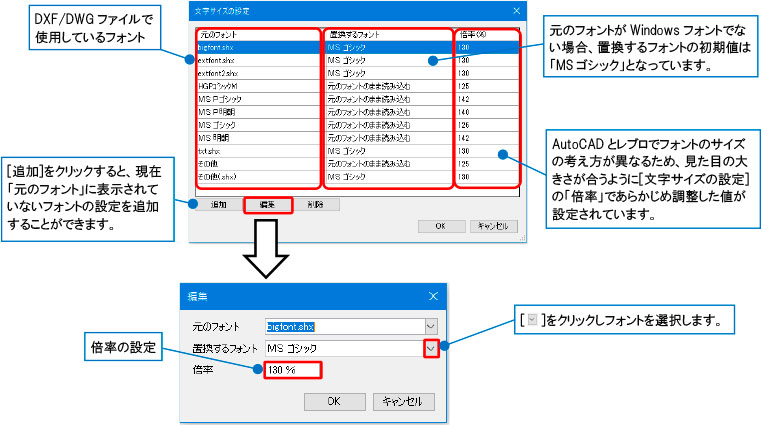Expand the 置換するフォント dropdown arrow
The width and height of the screenshot is (762, 426).
431,348
